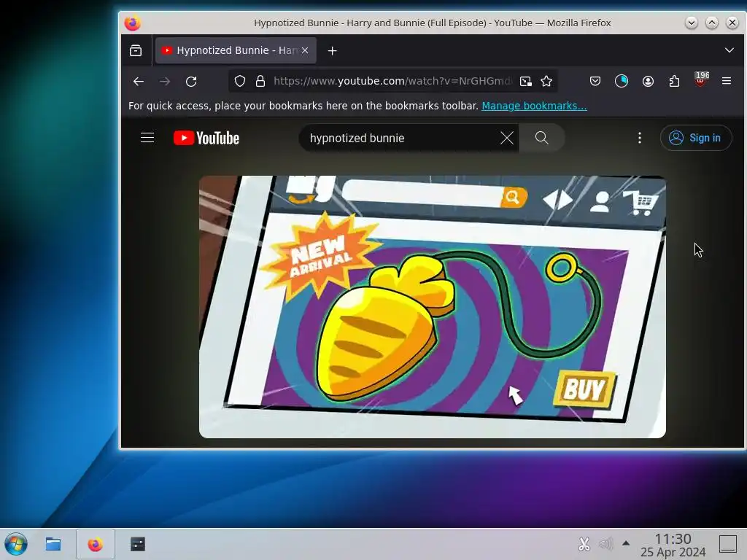Open a new browser tab
This screenshot has height=560, width=747.
[x=332, y=50]
